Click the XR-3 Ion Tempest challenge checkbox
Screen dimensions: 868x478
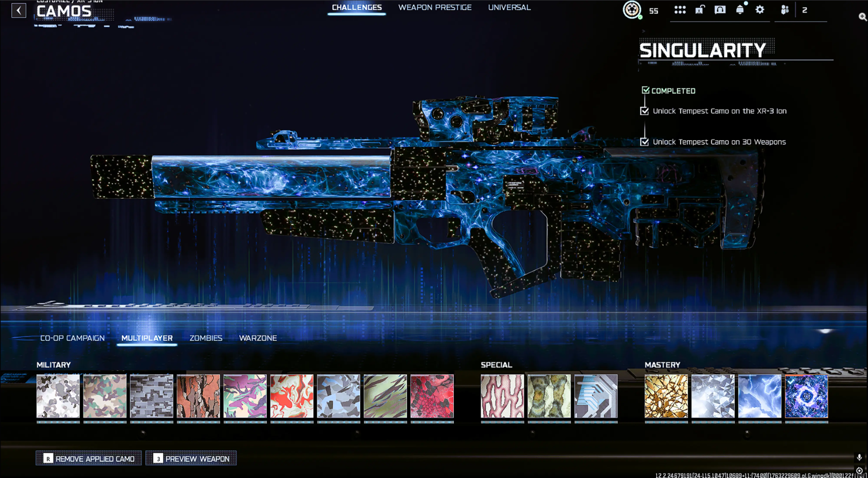point(645,111)
